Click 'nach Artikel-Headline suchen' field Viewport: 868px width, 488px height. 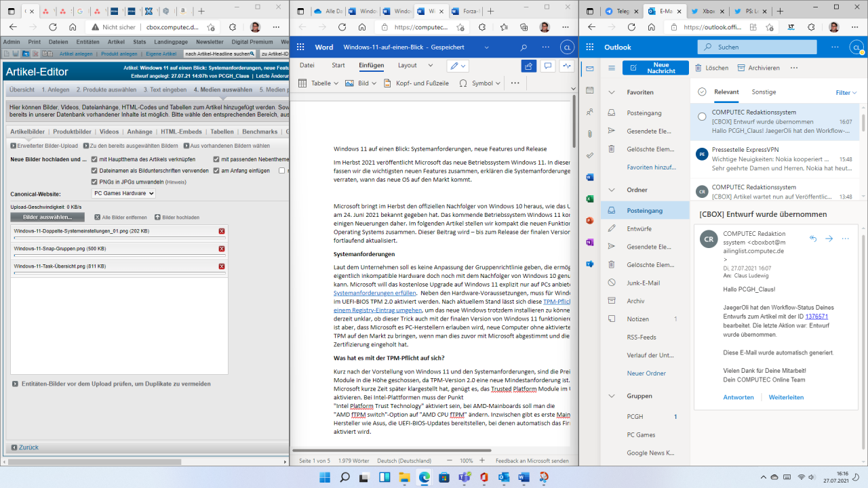pyautogui.click(x=220, y=54)
